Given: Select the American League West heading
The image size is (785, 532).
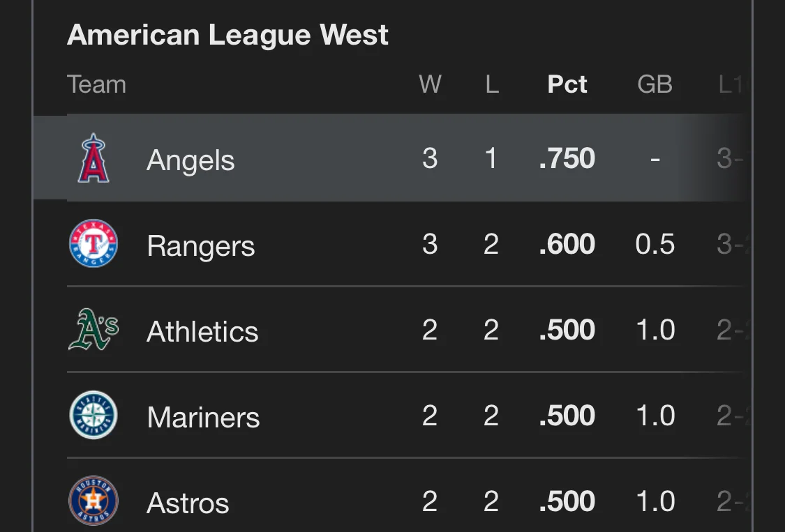Looking at the screenshot, I should click(x=227, y=35).
